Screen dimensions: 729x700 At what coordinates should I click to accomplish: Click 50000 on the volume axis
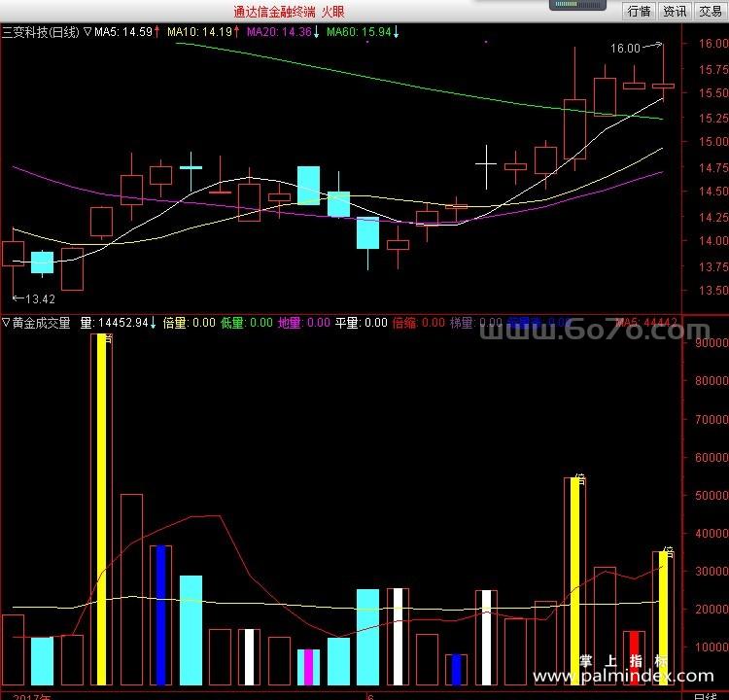(x=712, y=495)
